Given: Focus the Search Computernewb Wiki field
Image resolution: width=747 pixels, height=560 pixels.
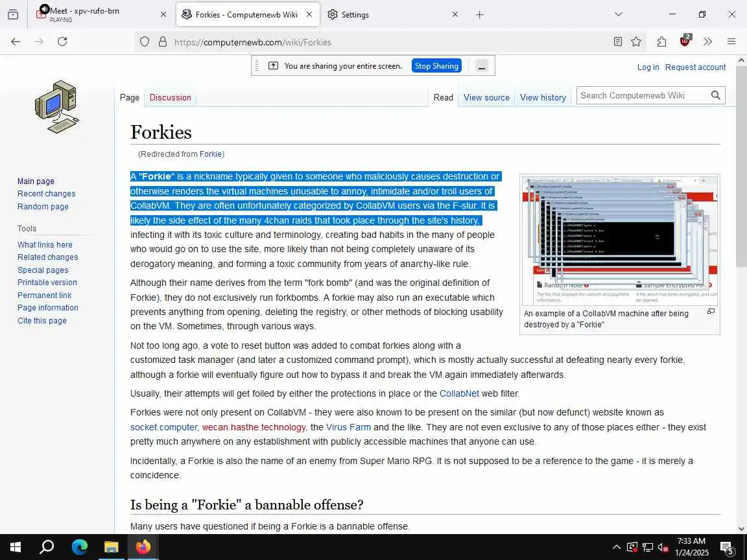Looking at the screenshot, I should click(x=642, y=95).
